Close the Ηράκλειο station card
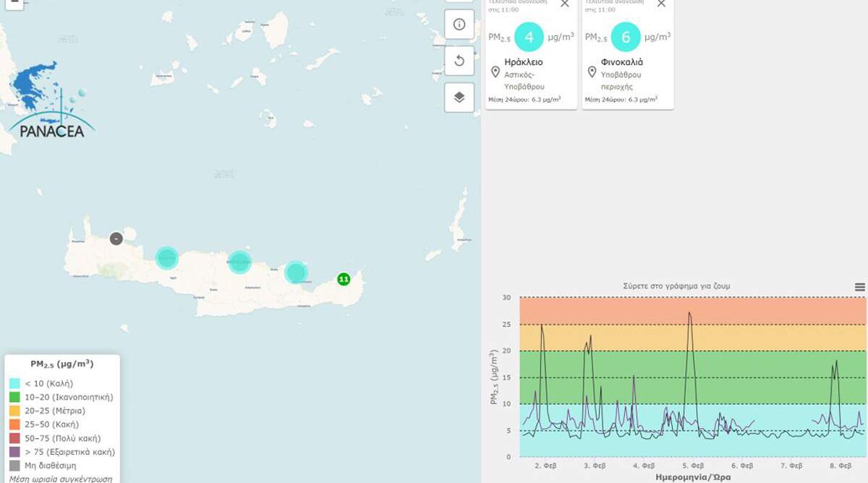This screenshot has height=483, width=868. (565, 4)
